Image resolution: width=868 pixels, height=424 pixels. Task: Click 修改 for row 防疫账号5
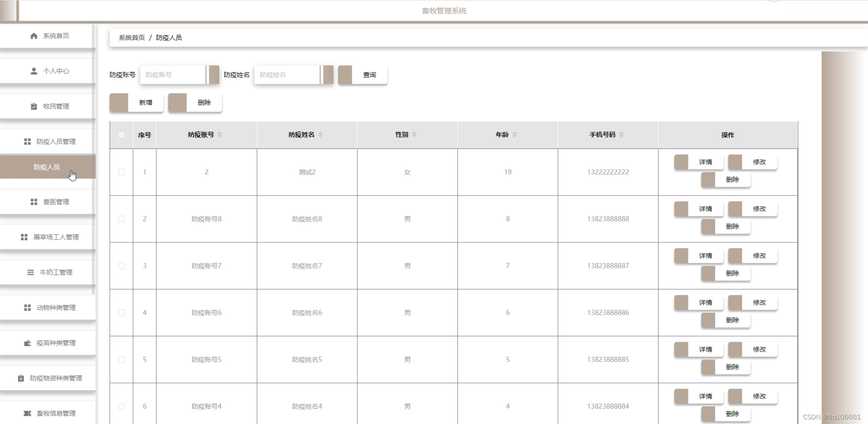753,349
